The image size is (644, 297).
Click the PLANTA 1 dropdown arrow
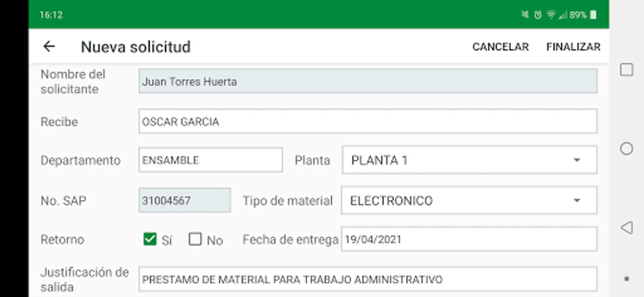point(576,160)
